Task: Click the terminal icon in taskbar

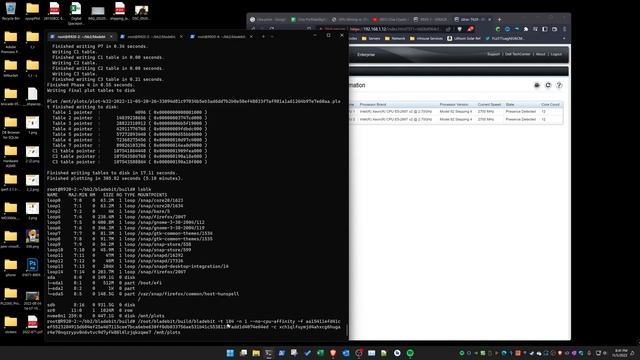Action: 269,353
